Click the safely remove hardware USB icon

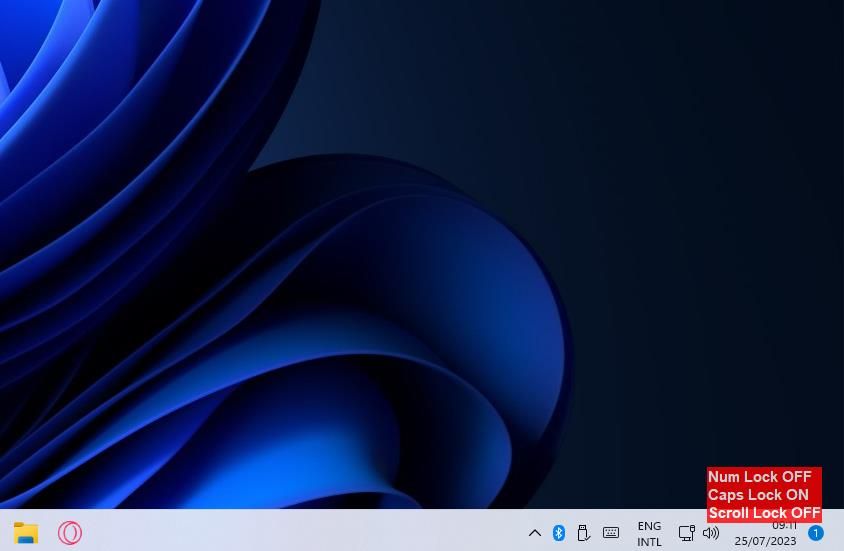(x=583, y=533)
